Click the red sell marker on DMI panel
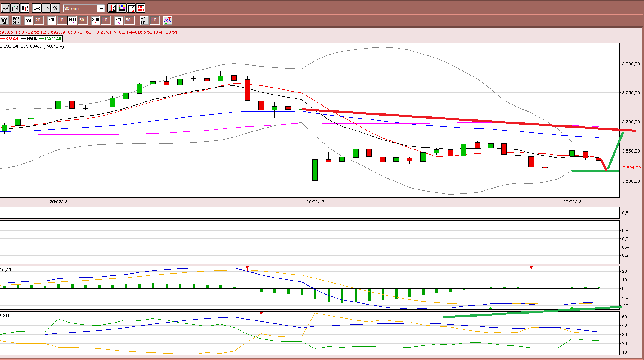 click(261, 314)
